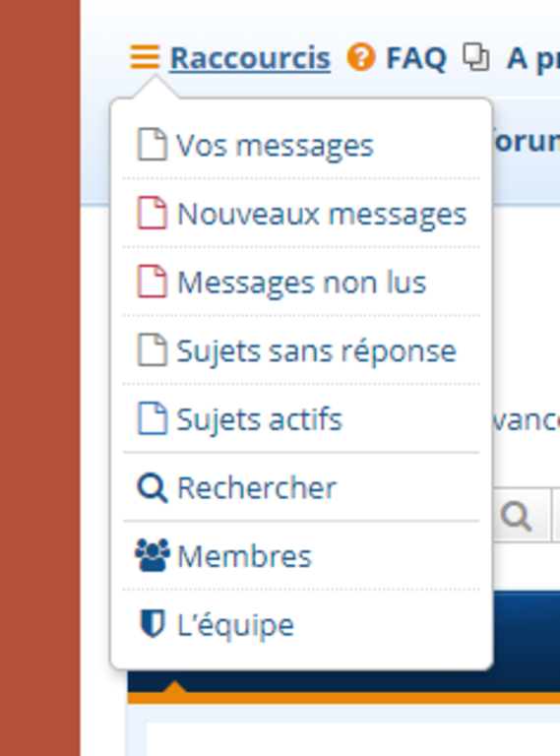Click the page icon beside Vos messages
Viewport: 560px width, 756px height.
click(x=153, y=144)
